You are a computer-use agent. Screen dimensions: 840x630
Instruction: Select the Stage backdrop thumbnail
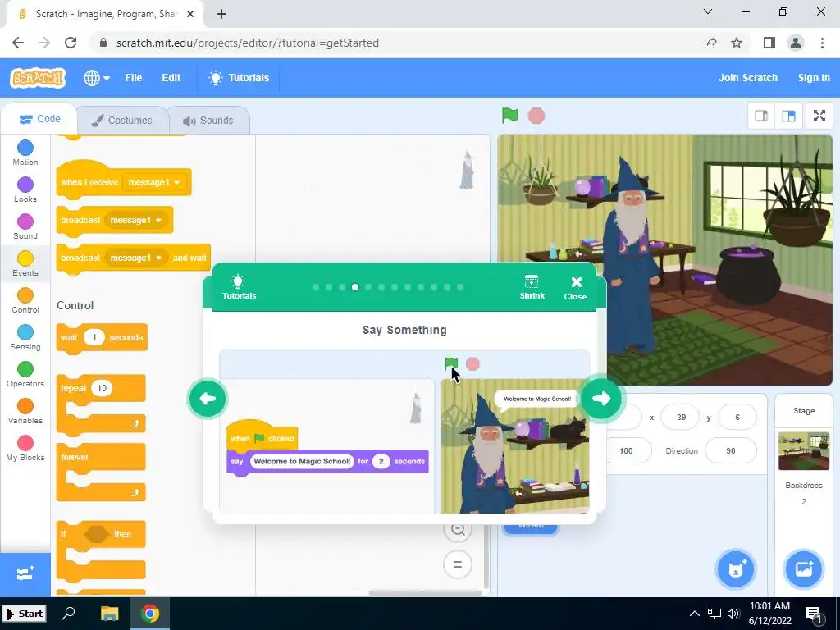pyautogui.click(x=804, y=451)
